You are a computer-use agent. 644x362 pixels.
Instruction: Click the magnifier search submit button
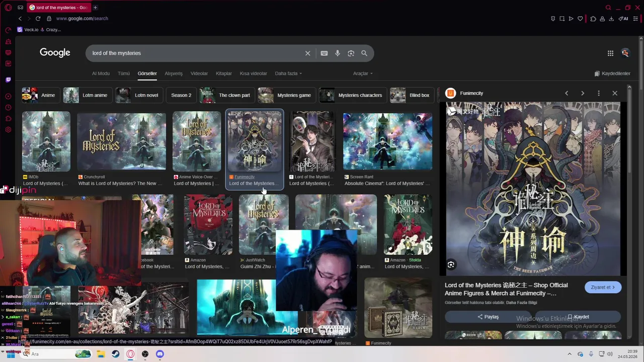[364, 53]
